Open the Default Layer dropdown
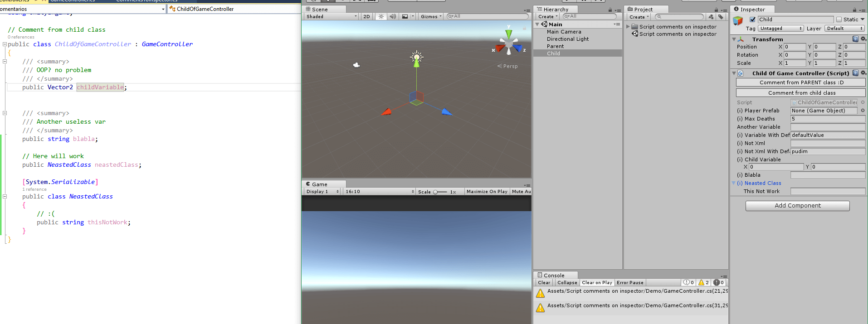This screenshot has width=868, height=324. (x=845, y=29)
